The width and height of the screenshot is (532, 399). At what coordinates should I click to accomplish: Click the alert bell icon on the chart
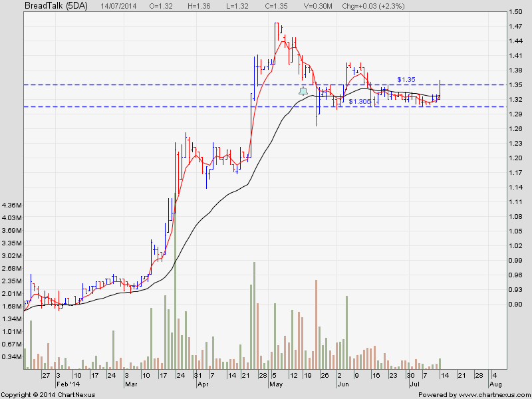pyautogui.click(x=303, y=91)
